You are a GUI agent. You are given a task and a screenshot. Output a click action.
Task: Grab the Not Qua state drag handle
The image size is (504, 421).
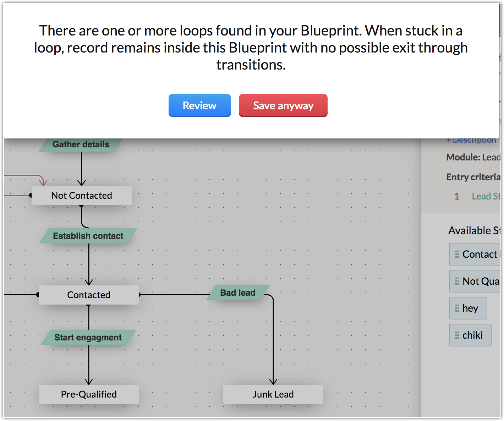(x=457, y=281)
